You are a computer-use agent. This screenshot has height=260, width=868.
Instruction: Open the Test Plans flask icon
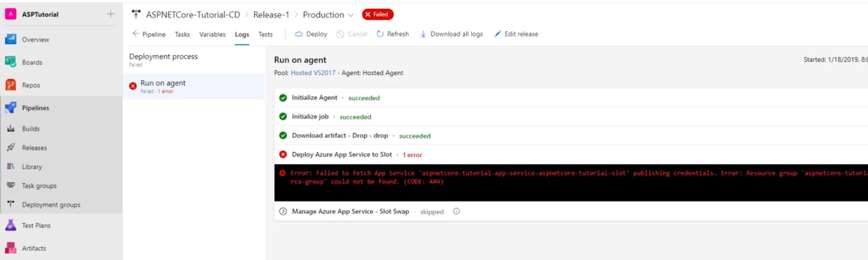pos(10,226)
